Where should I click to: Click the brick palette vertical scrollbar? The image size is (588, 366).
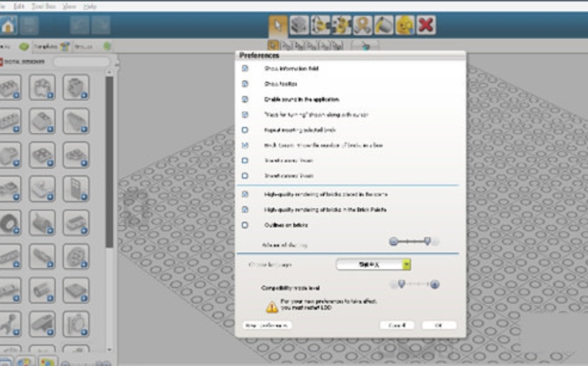point(110,162)
